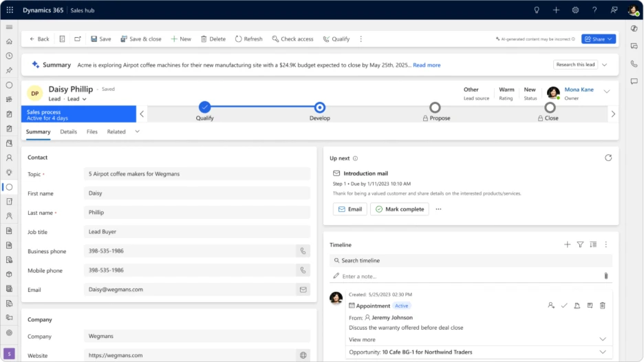Click the envelope icon in Email field

pos(302,290)
